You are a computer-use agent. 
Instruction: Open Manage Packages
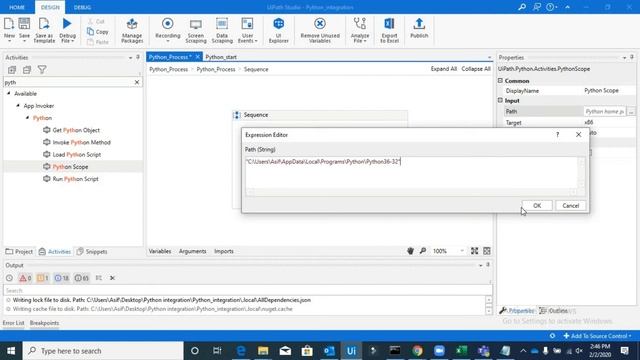point(132,30)
